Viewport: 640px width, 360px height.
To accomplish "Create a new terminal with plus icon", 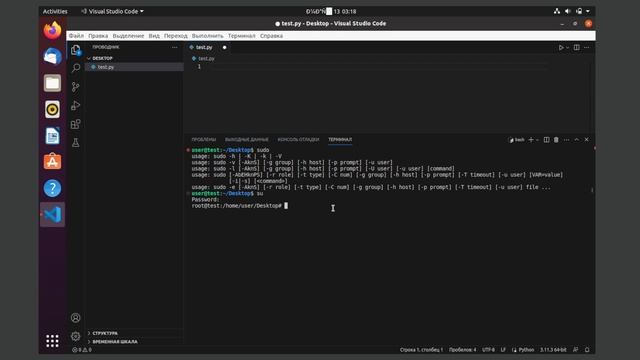I will point(531,140).
